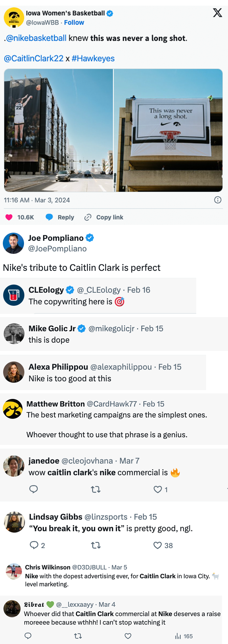Open Joe Pompliano's profile avatar
The height and width of the screenshot is (644, 228).
pyautogui.click(x=13, y=243)
